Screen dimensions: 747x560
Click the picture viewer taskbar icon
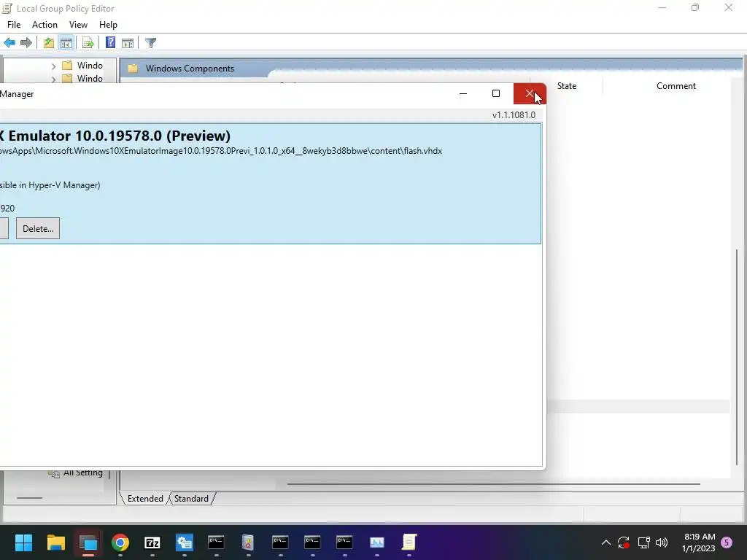coord(377,542)
